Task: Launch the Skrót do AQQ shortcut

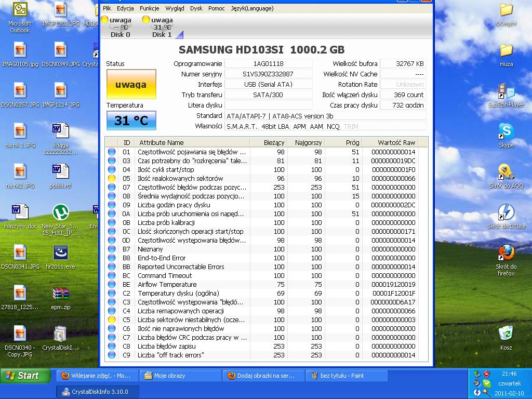Action: (x=506, y=176)
